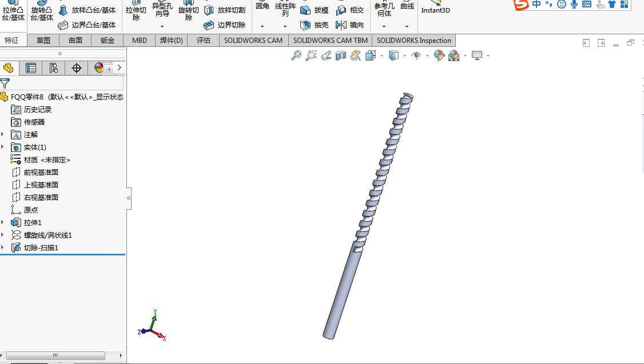Click the Shell (抽壳) tool icon
644x364 pixels.
tap(305, 25)
